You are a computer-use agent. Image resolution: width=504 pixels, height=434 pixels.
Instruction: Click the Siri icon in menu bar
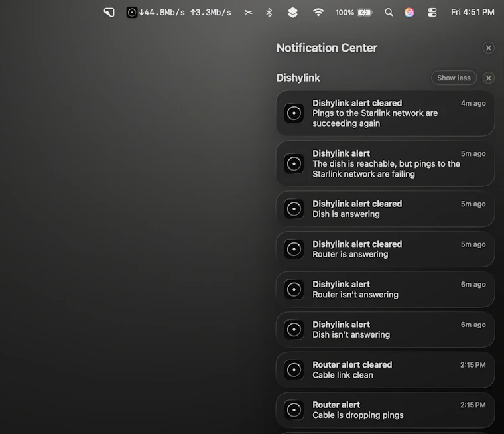click(x=409, y=12)
